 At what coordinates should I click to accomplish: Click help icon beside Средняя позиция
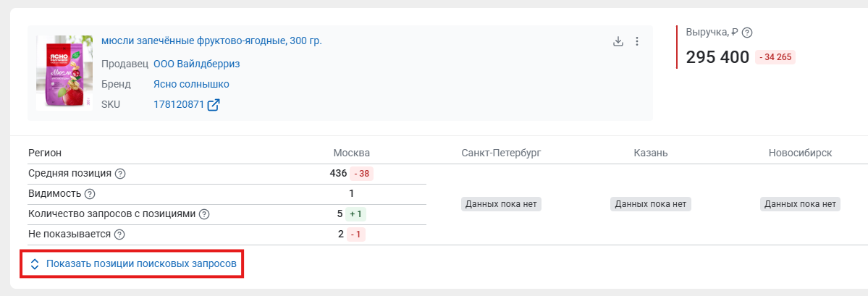point(120,174)
